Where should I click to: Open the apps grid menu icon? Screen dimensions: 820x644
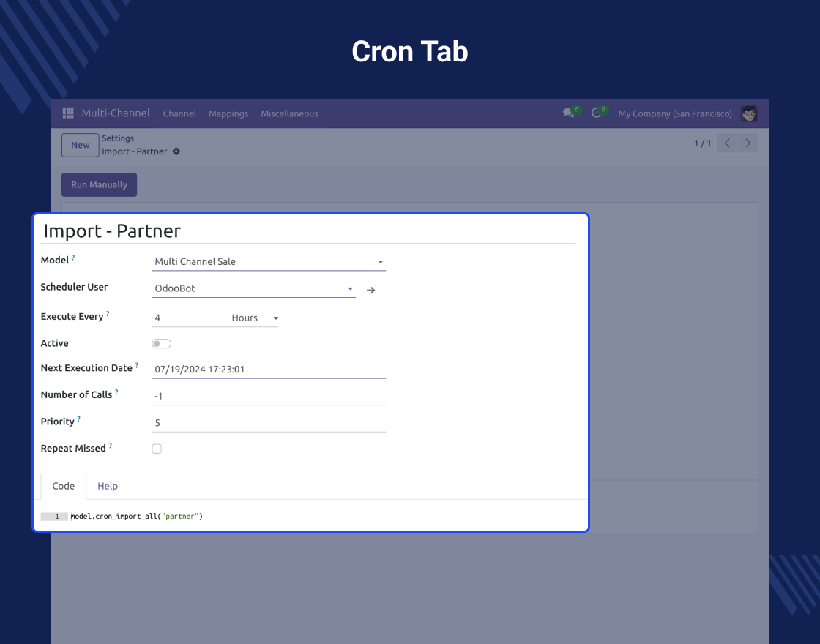(x=68, y=113)
